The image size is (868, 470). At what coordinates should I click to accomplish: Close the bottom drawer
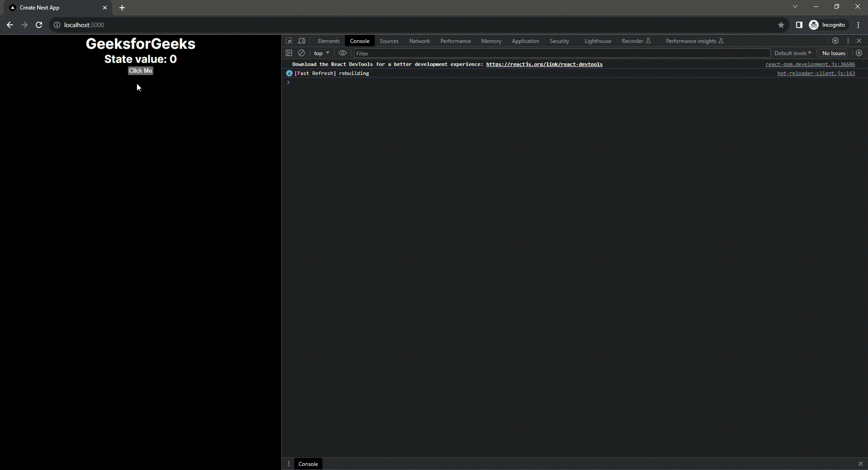coord(861,464)
